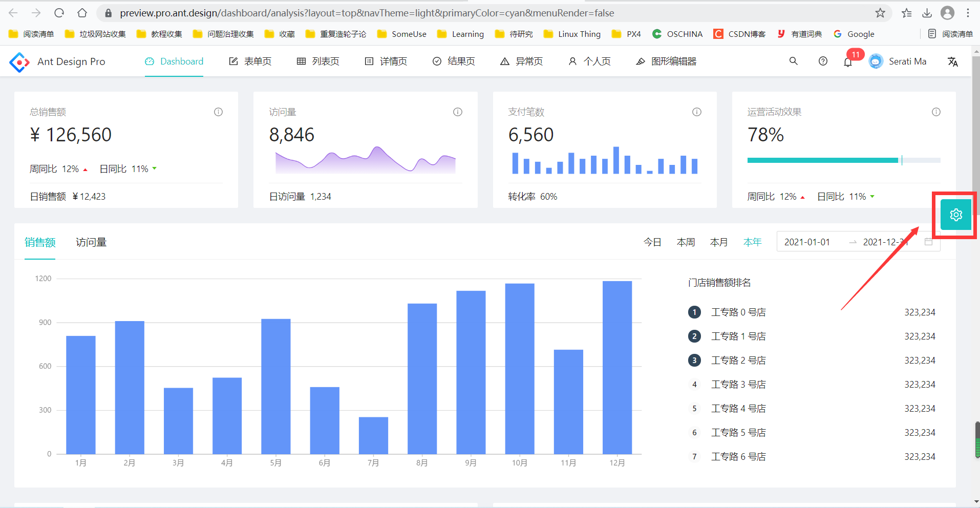Click the info icon on 运营活动效果 card
The width and height of the screenshot is (980, 508).
coord(936,112)
